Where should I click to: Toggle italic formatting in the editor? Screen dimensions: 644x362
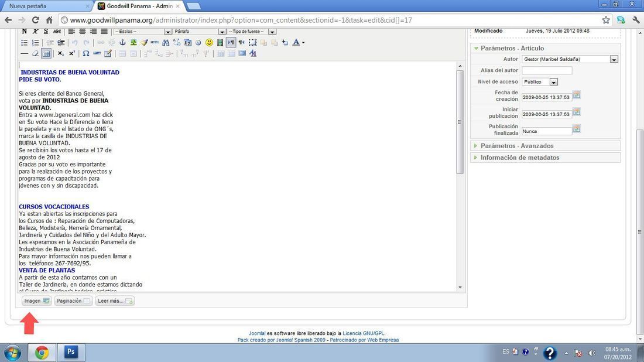click(x=35, y=31)
